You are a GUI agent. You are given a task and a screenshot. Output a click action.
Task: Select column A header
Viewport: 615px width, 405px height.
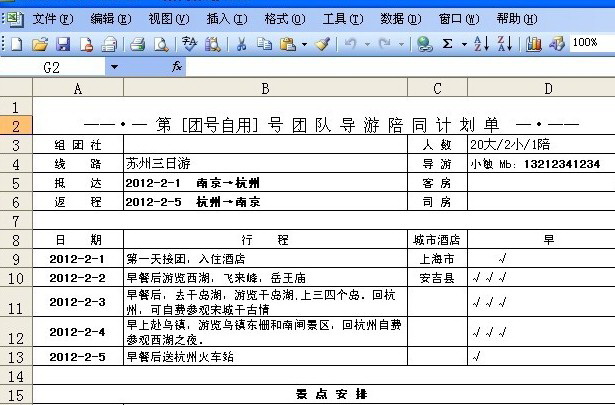tap(78, 88)
